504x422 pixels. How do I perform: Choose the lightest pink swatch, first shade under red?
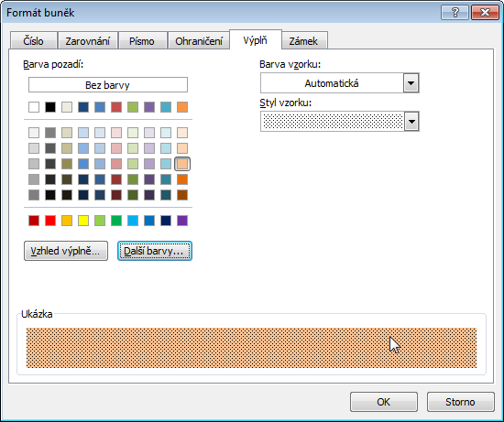point(116,133)
